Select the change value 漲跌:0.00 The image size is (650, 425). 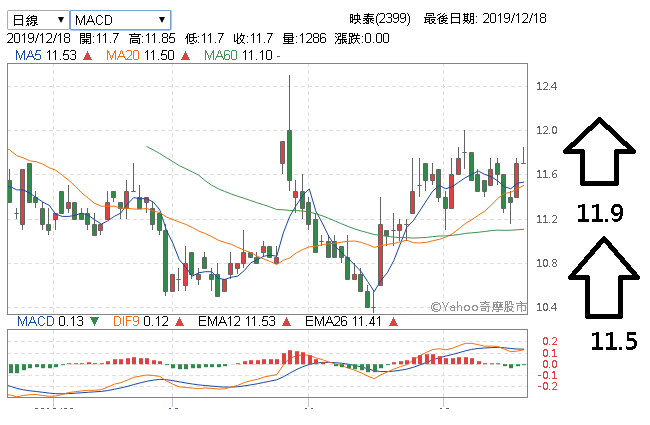[x=362, y=39]
